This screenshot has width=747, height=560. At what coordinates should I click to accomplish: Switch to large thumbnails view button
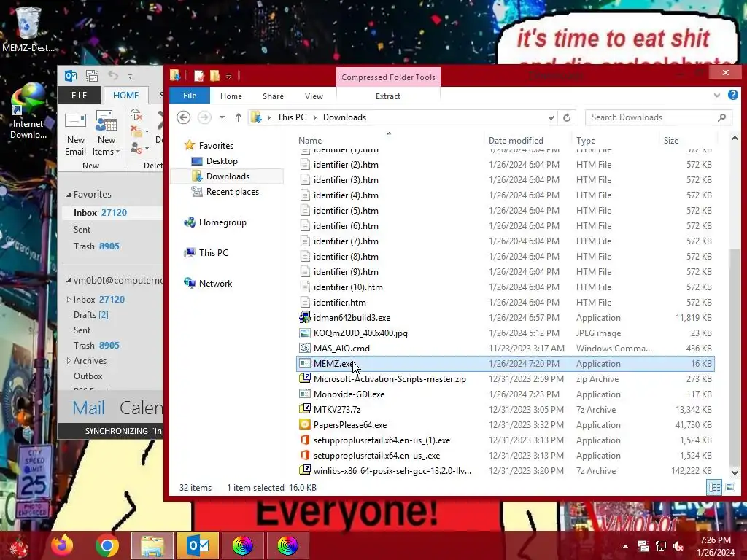[x=729, y=487]
